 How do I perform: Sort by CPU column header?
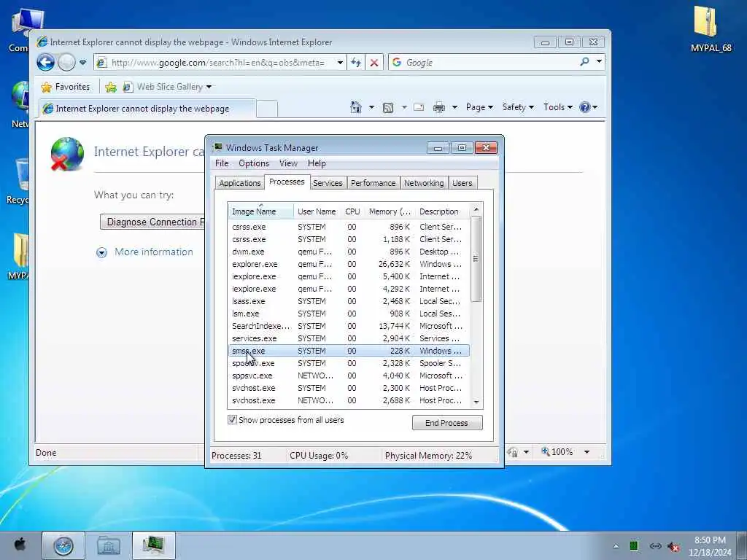coord(352,211)
